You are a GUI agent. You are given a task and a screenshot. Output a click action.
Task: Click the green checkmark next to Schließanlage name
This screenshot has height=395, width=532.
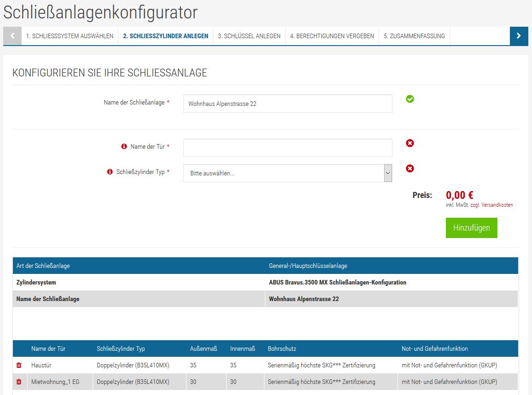click(x=410, y=99)
